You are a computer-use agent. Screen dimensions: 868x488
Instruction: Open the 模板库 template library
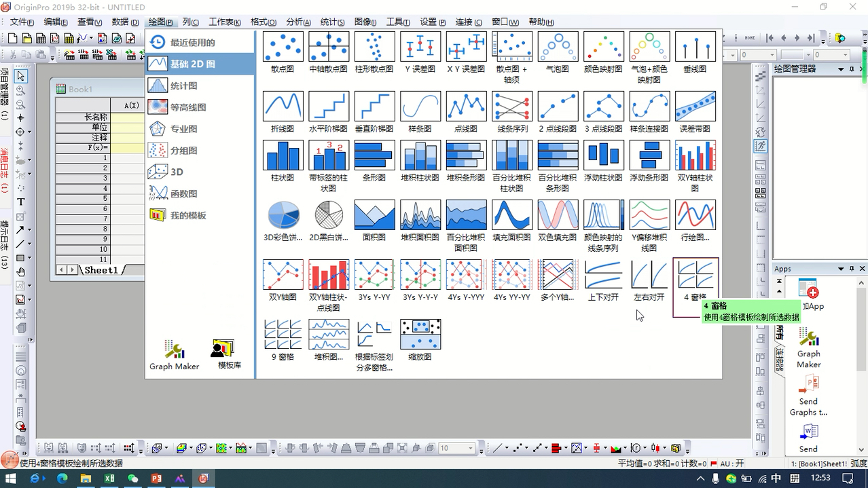coord(229,355)
